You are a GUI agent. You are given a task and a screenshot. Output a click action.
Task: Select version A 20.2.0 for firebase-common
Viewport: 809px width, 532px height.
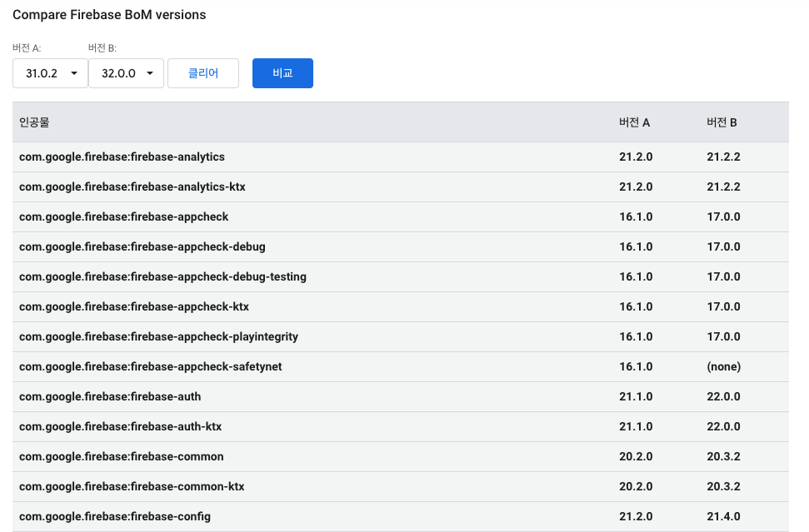(636, 456)
